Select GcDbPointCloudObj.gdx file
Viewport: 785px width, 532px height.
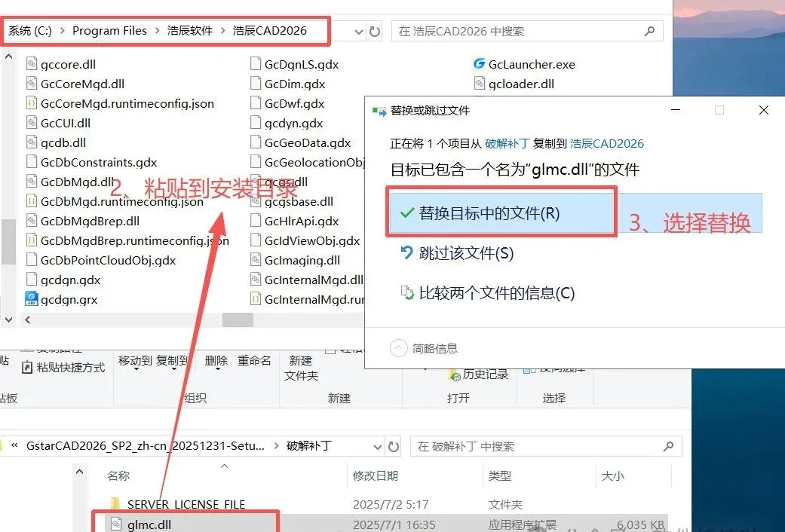(101, 260)
